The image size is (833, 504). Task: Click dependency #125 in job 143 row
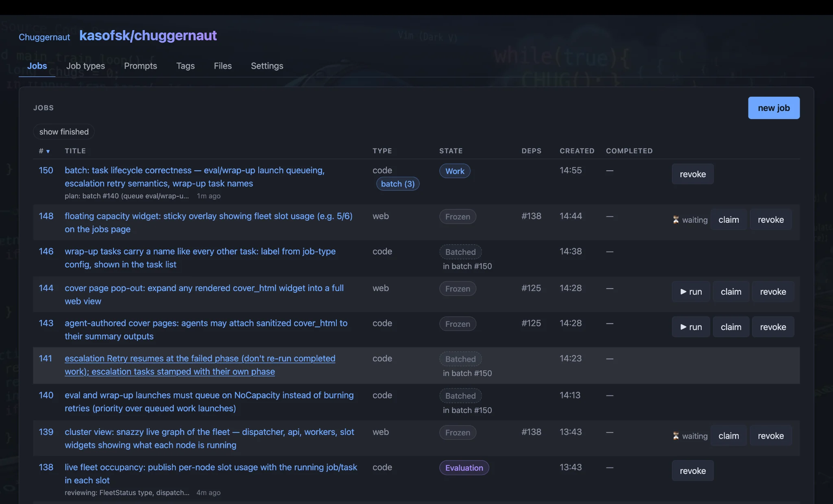coord(531,324)
